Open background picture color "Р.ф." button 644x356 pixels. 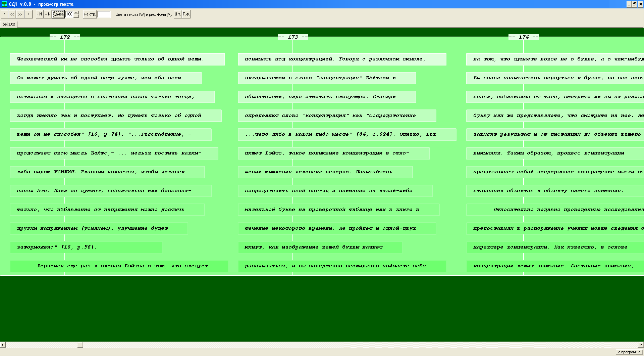click(x=186, y=14)
